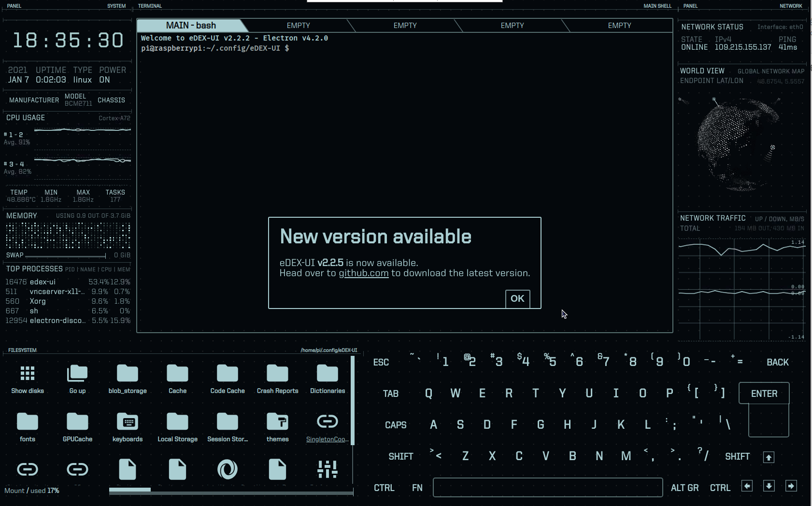Tap the ALT GR key
This screenshot has height=506, width=812.
[684, 488]
